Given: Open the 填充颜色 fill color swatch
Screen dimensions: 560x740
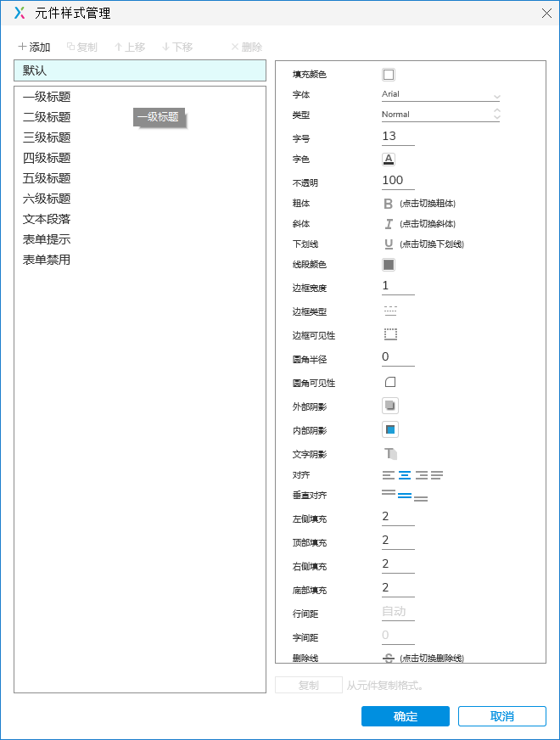Looking at the screenshot, I should pyautogui.click(x=389, y=75).
